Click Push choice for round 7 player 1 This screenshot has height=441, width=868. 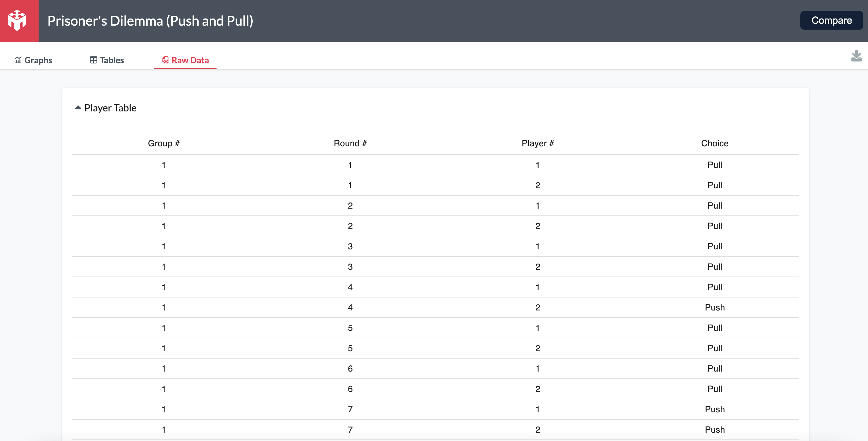715,409
